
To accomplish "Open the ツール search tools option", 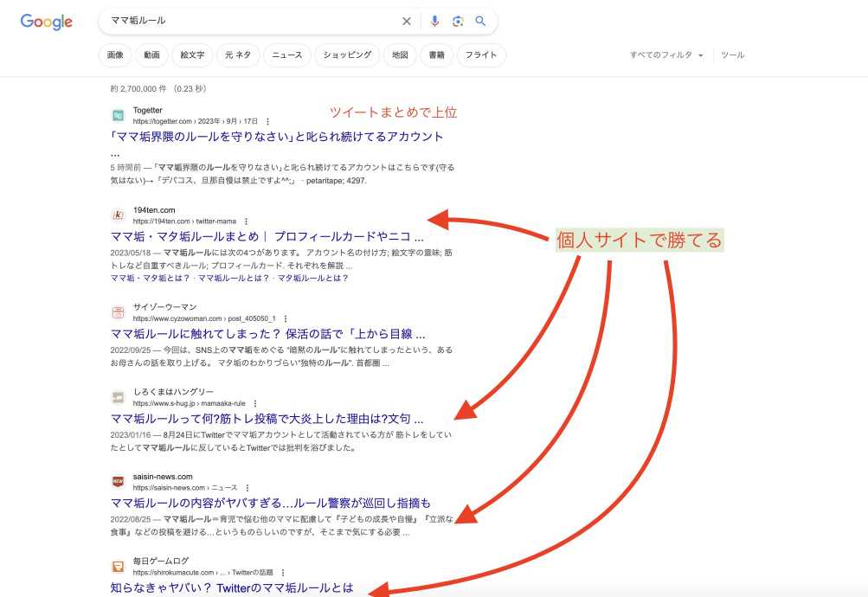I will pyautogui.click(x=732, y=55).
